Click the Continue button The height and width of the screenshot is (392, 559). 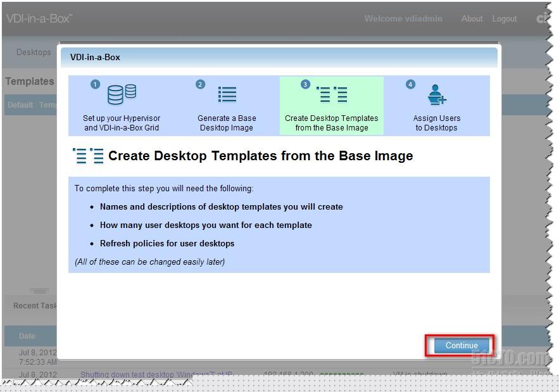click(462, 345)
